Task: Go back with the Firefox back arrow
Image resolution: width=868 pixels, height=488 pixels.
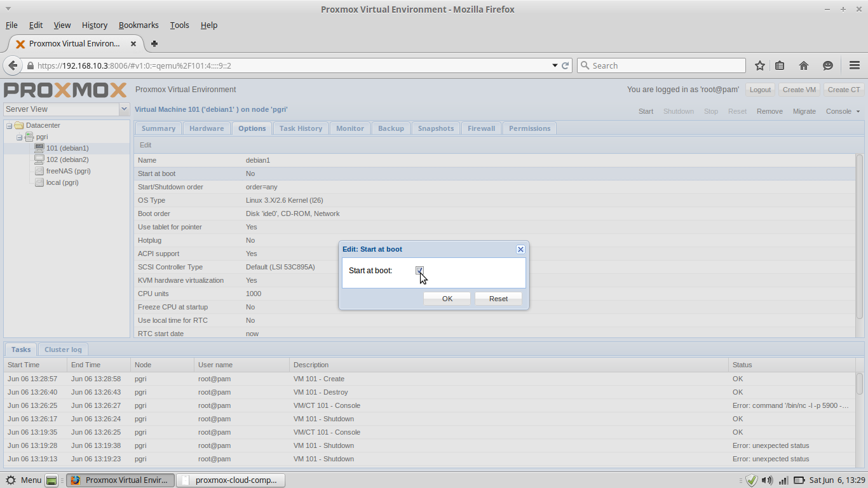Action: tap(13, 65)
